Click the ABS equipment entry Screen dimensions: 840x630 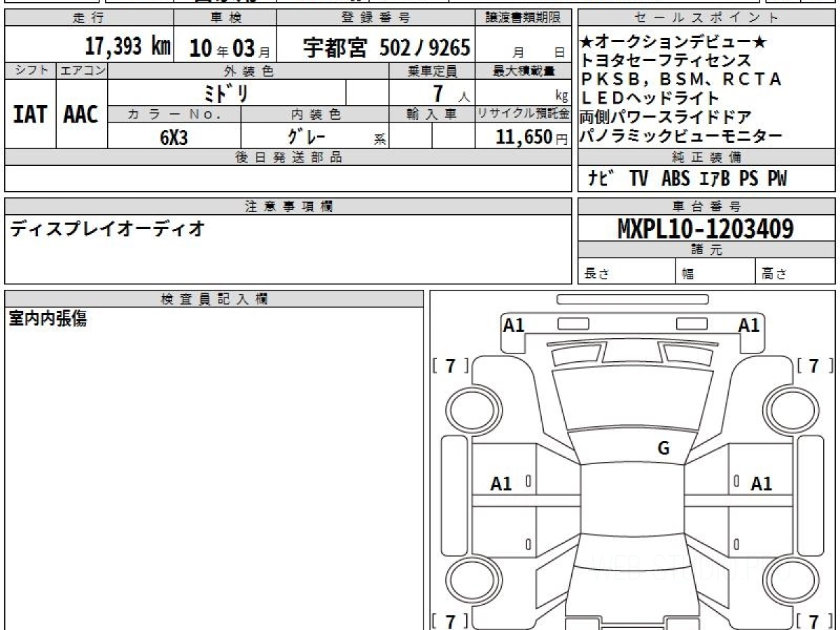[675, 179]
